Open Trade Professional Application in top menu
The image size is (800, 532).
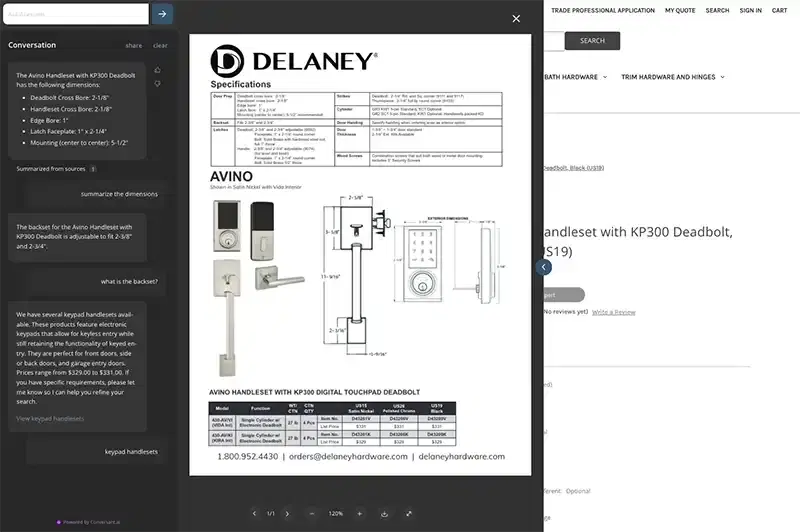603,10
